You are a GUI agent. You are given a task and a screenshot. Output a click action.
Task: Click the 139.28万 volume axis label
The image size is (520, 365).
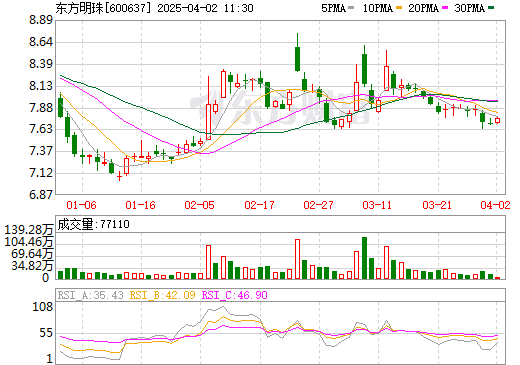(29, 230)
